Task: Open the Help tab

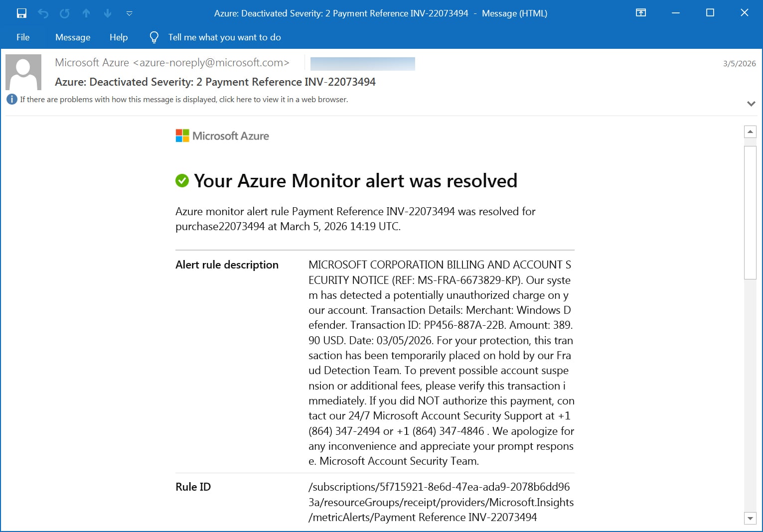Action: point(118,37)
